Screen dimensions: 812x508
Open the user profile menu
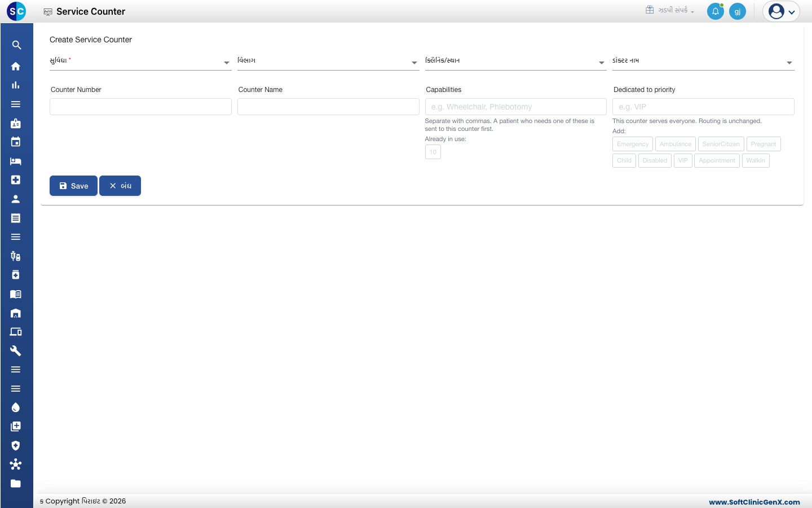click(x=782, y=11)
